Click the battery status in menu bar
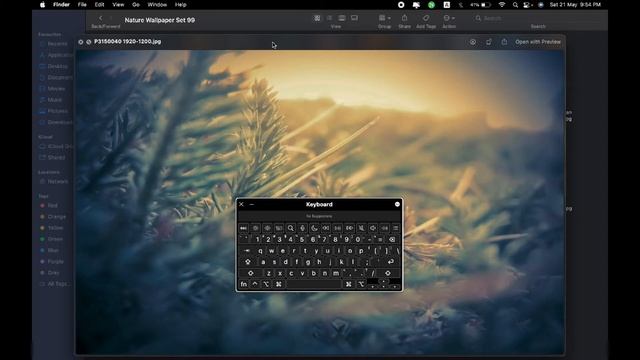Image resolution: width=640 pixels, height=360 pixels. click(x=480, y=5)
